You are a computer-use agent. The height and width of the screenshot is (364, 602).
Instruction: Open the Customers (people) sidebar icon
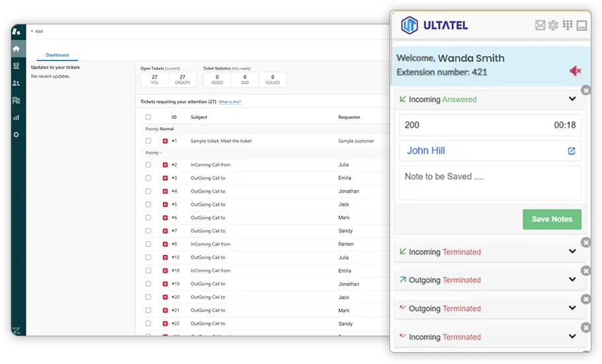(17, 83)
